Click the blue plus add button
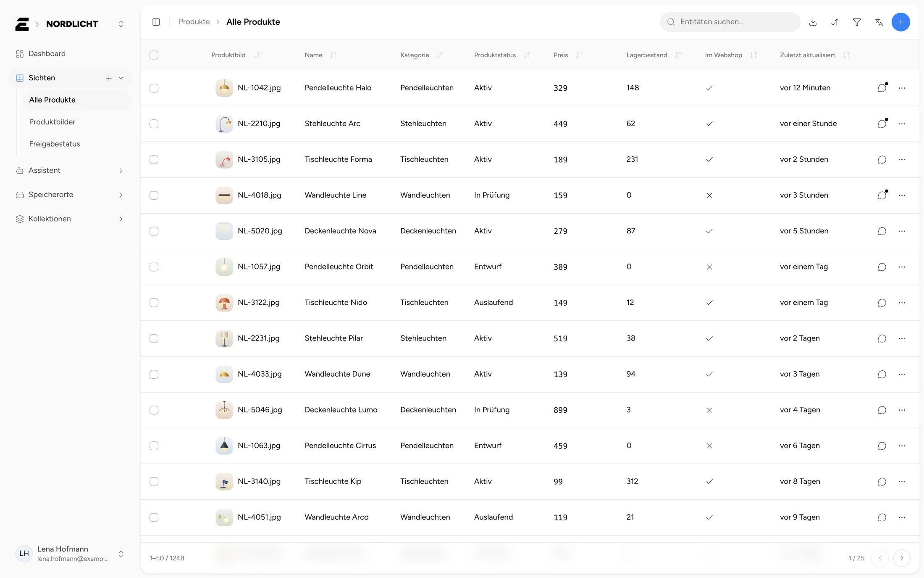This screenshot has width=924, height=578. [900, 22]
